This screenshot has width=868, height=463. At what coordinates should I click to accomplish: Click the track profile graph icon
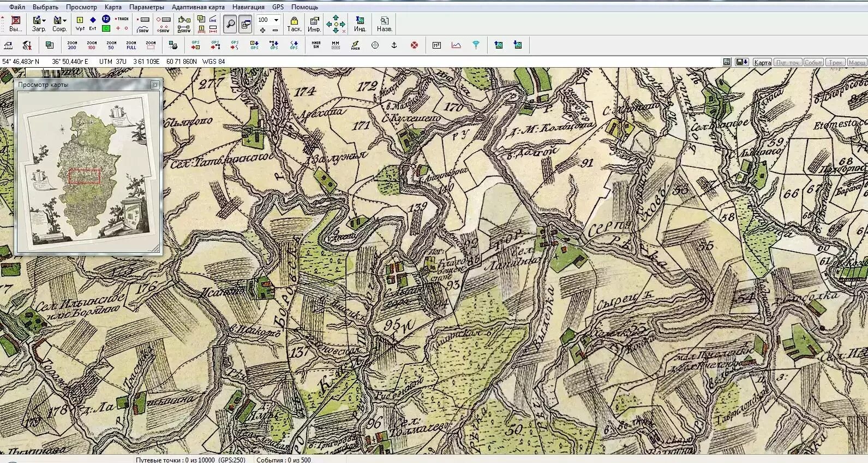pyautogui.click(x=456, y=45)
